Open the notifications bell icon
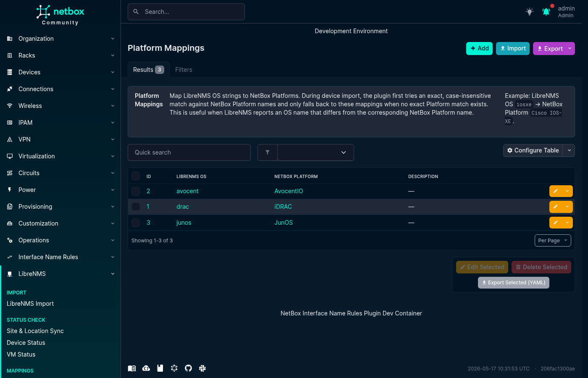 pos(546,12)
